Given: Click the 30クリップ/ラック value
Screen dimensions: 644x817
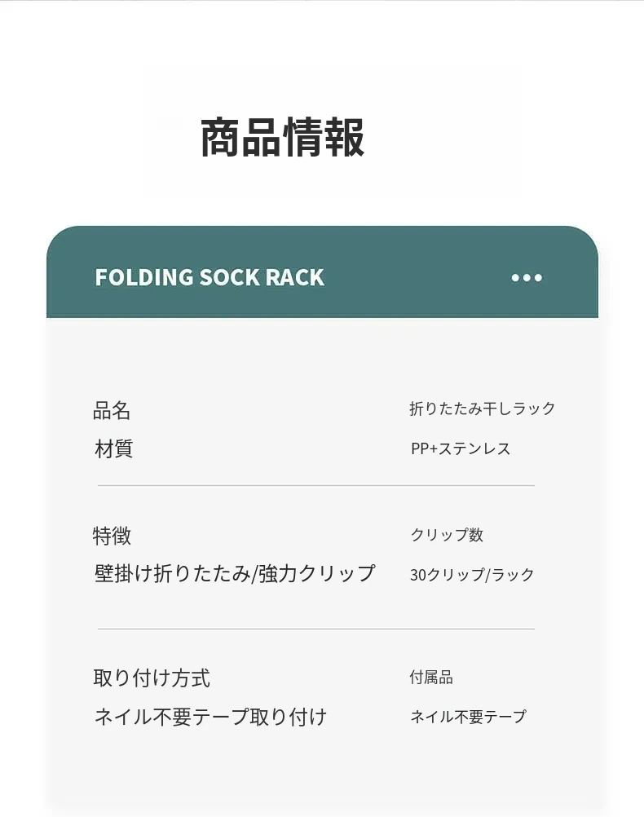Looking at the screenshot, I should (472, 575).
